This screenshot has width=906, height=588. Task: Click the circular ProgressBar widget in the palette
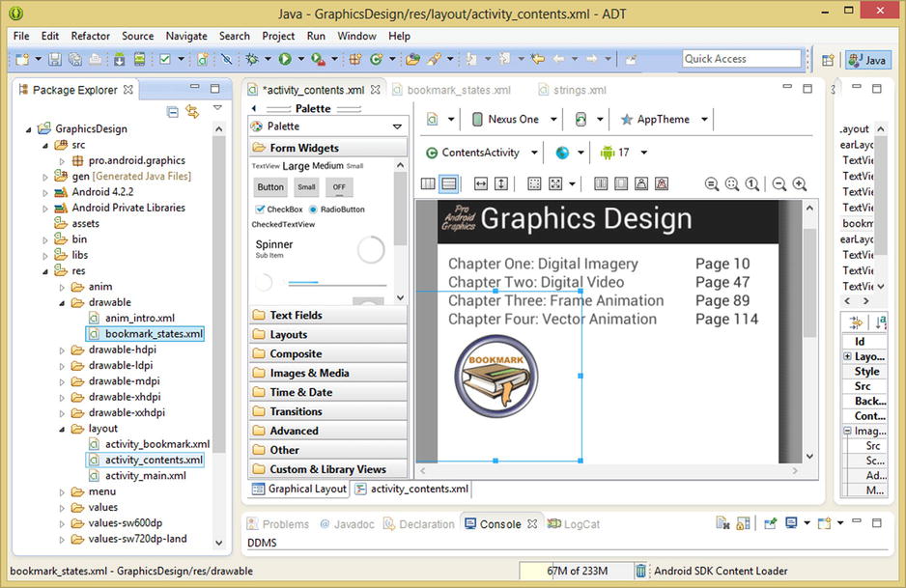(370, 250)
